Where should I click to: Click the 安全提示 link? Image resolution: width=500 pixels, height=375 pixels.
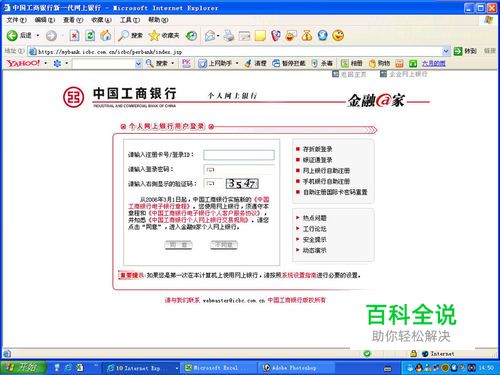pos(314,240)
